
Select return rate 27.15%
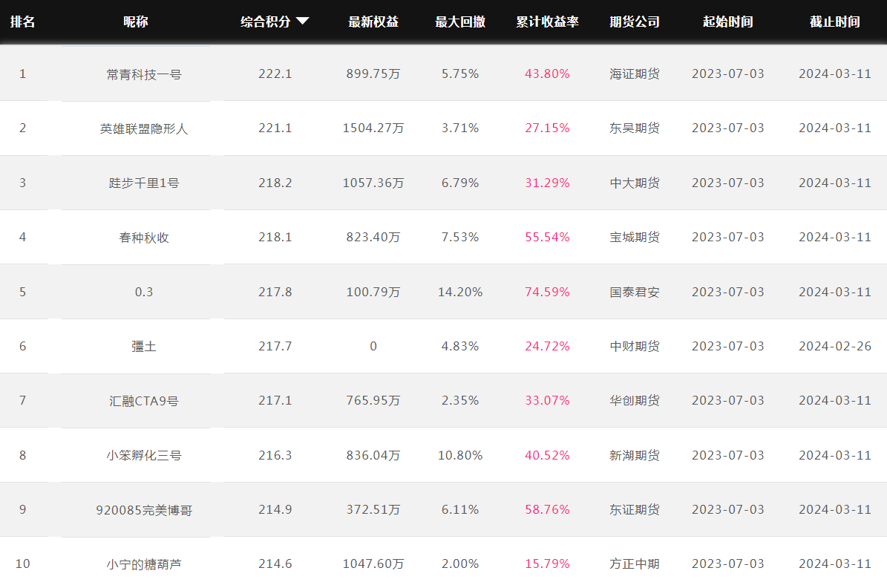548,128
